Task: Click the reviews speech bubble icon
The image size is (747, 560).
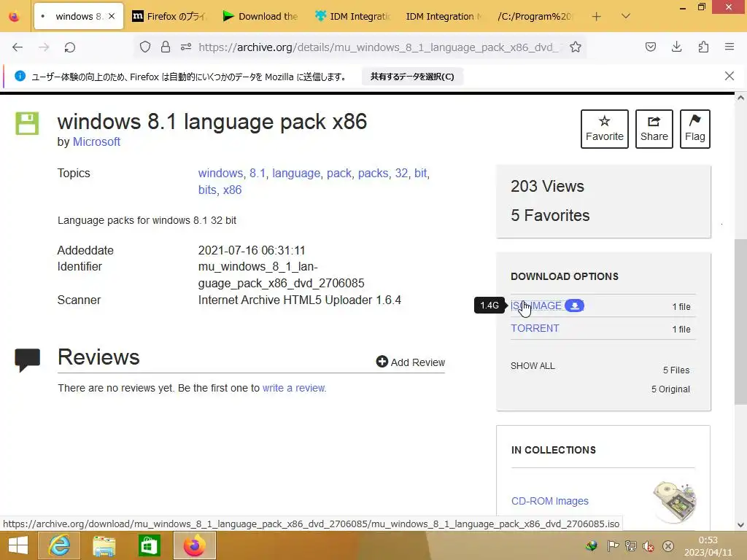Action: point(27,360)
